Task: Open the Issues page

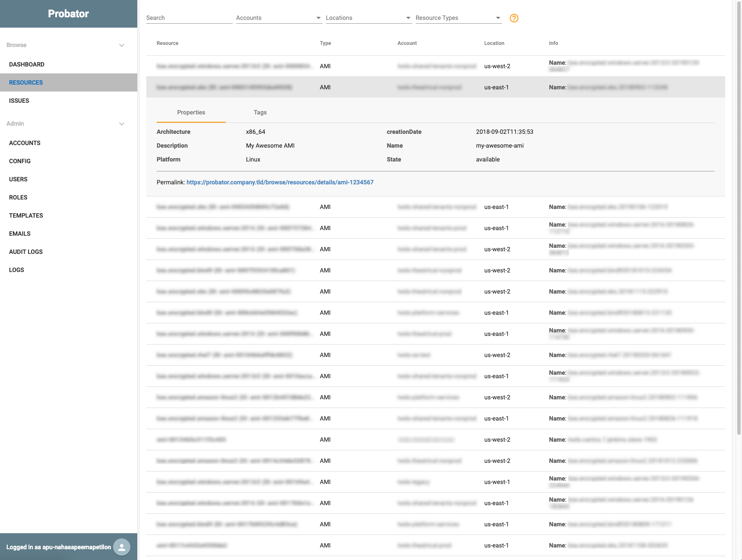Action: [19, 101]
